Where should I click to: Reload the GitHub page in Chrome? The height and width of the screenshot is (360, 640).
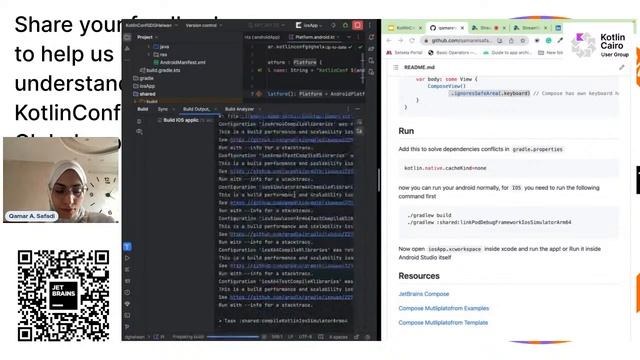click(x=412, y=40)
